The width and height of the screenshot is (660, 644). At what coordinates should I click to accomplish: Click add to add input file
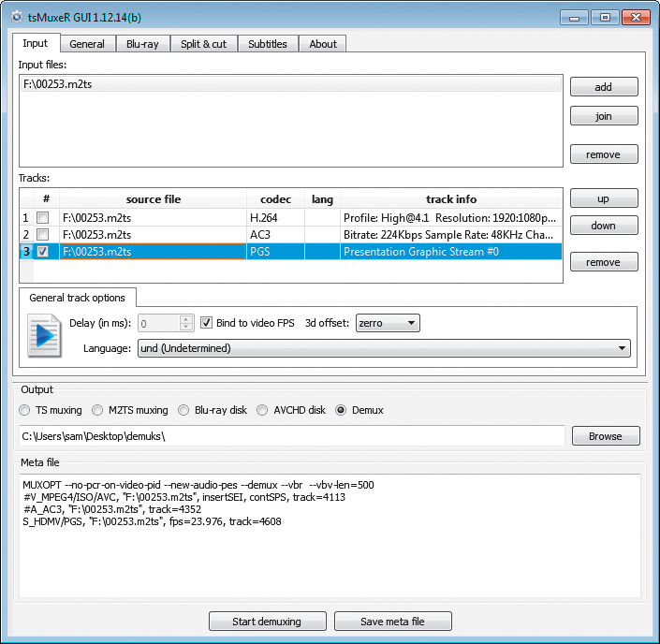[604, 87]
